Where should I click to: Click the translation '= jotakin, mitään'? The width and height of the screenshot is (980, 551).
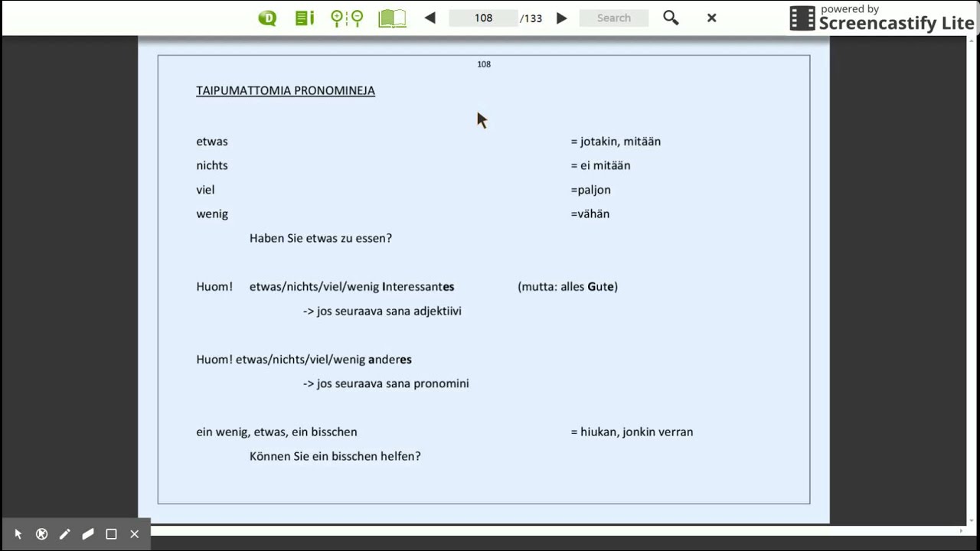pos(616,142)
